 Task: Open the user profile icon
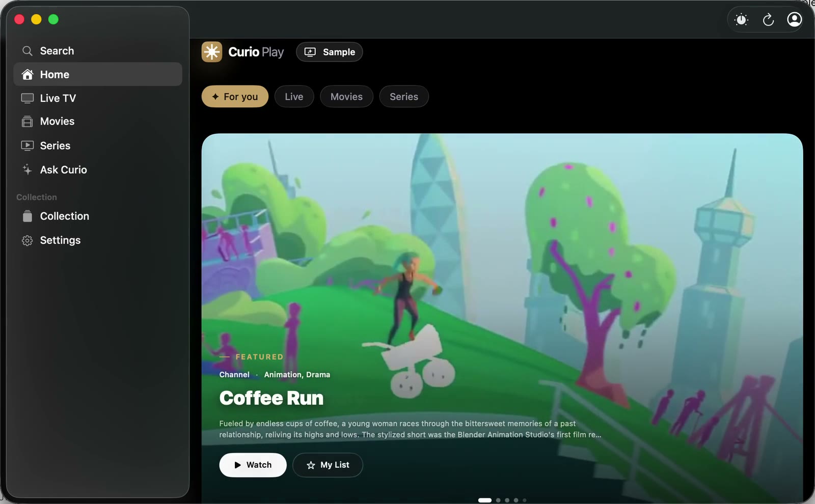point(795,19)
